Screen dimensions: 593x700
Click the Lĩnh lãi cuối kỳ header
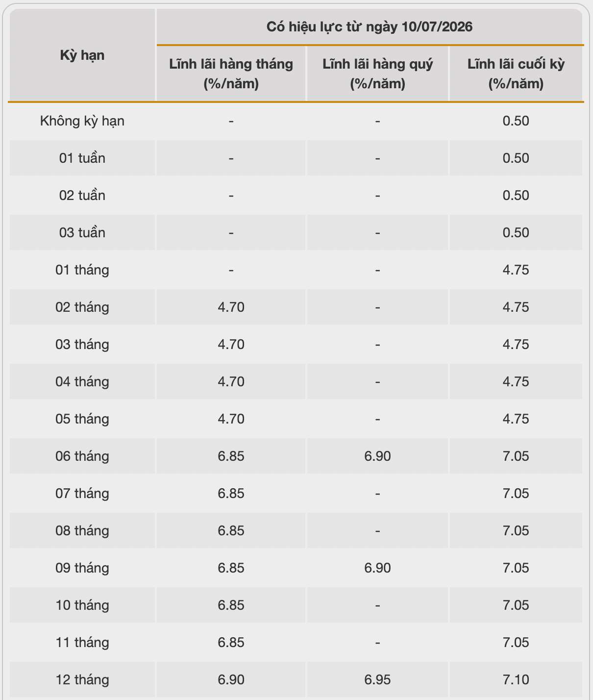(x=516, y=74)
